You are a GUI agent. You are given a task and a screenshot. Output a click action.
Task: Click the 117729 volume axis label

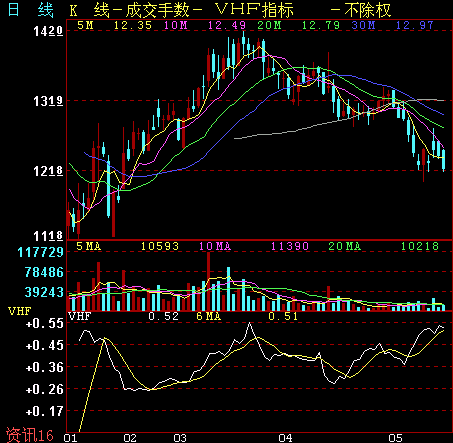(40, 252)
